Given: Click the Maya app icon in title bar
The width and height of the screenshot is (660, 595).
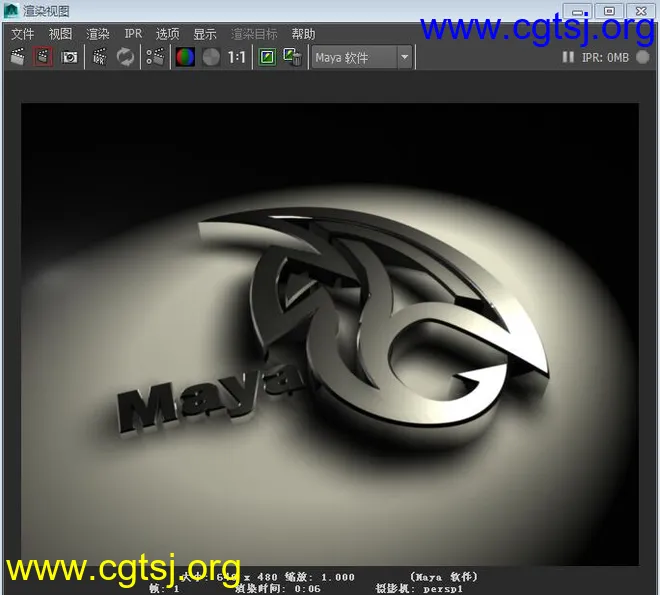Looking at the screenshot, I should tap(11, 11).
